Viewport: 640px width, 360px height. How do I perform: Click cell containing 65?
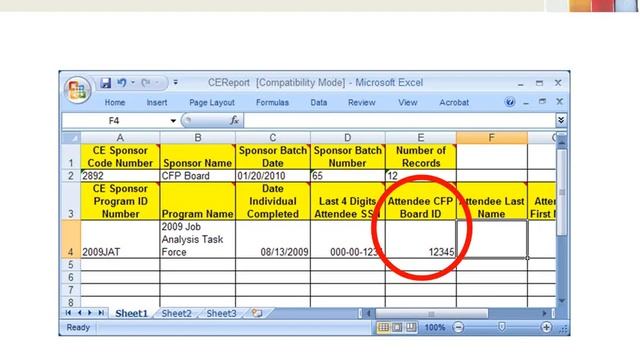[x=347, y=176]
